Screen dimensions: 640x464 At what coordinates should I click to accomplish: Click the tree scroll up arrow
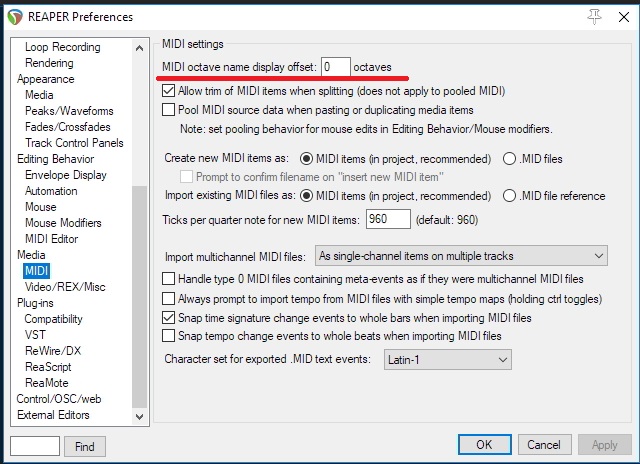[x=139, y=48]
